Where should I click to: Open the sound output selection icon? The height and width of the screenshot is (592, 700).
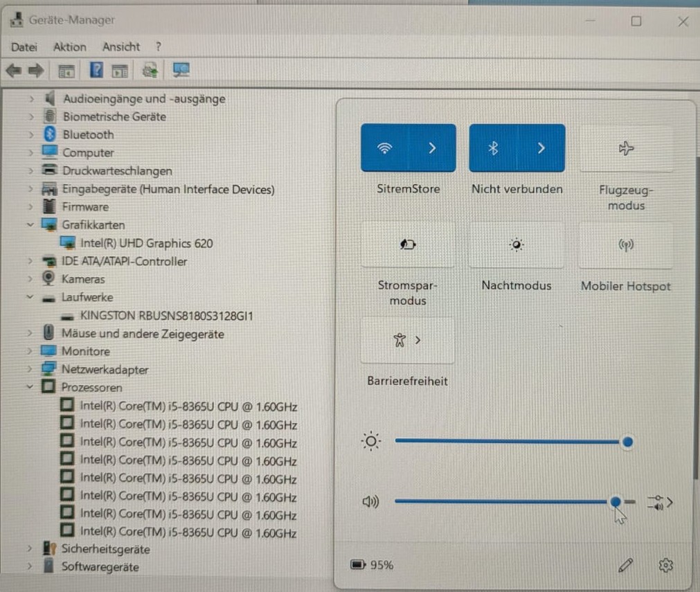pos(660,502)
